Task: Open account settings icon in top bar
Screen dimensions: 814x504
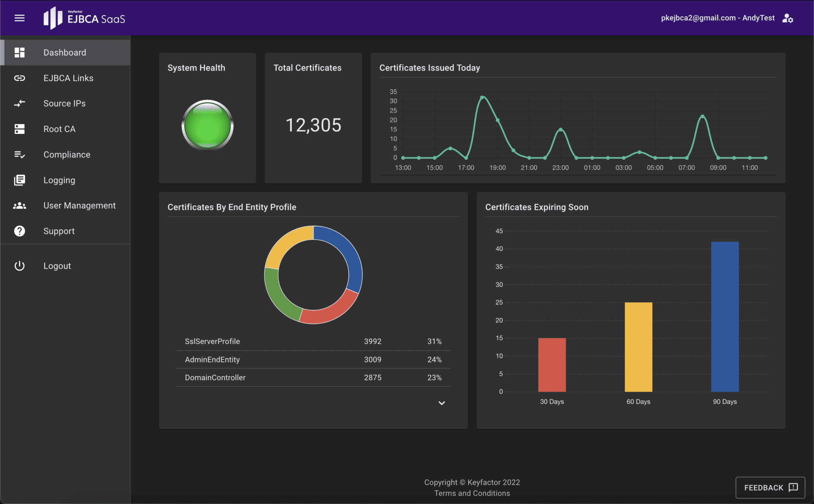Action: click(x=789, y=18)
